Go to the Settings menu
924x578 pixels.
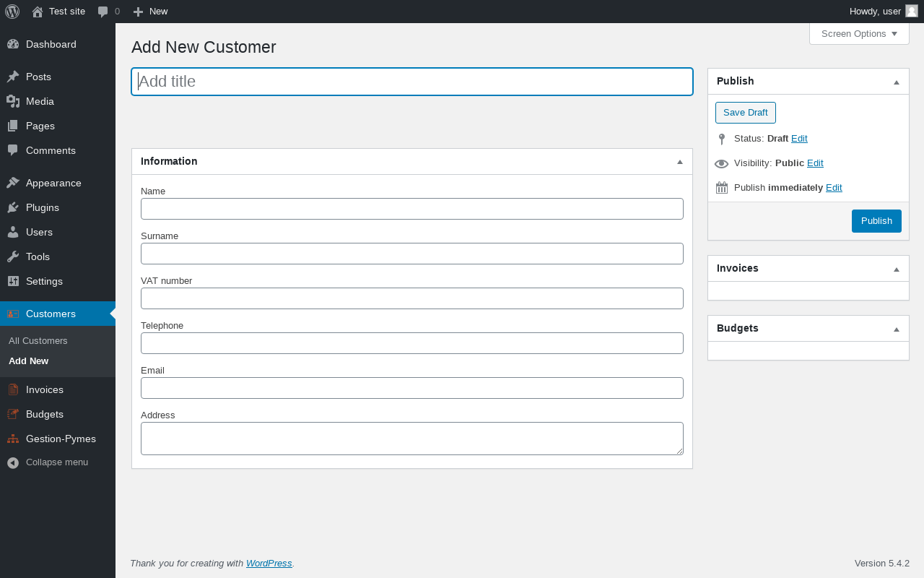pos(44,281)
